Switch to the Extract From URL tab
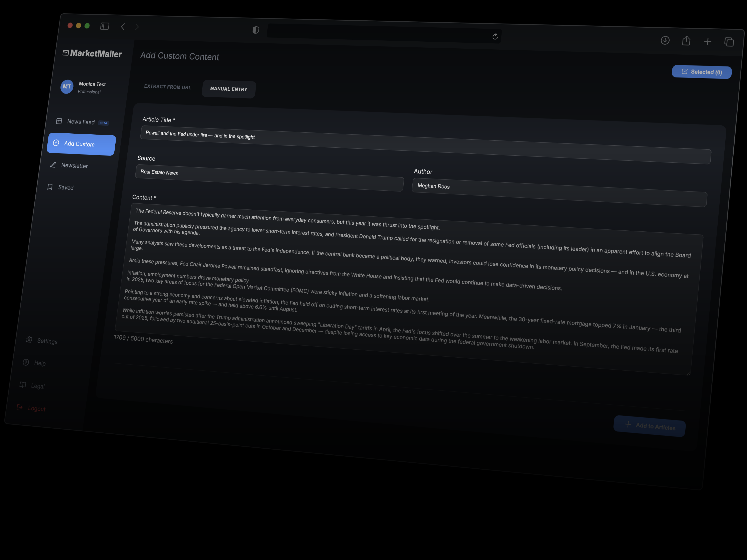 (x=167, y=87)
